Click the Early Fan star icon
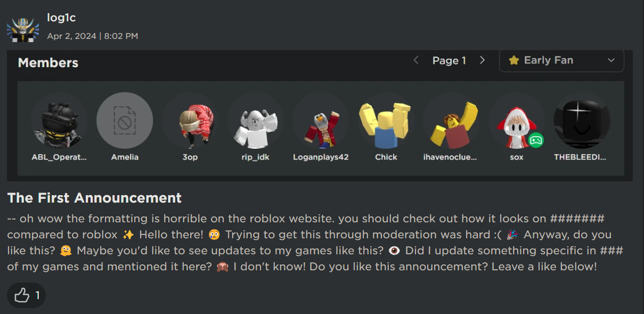 click(513, 60)
